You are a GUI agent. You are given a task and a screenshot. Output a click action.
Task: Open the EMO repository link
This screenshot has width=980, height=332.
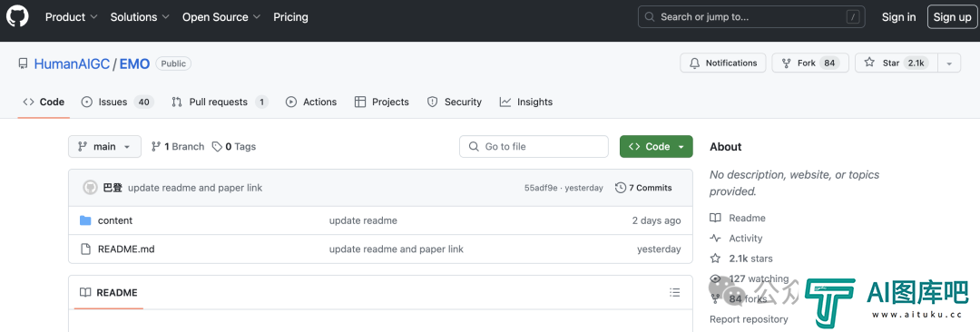135,63
